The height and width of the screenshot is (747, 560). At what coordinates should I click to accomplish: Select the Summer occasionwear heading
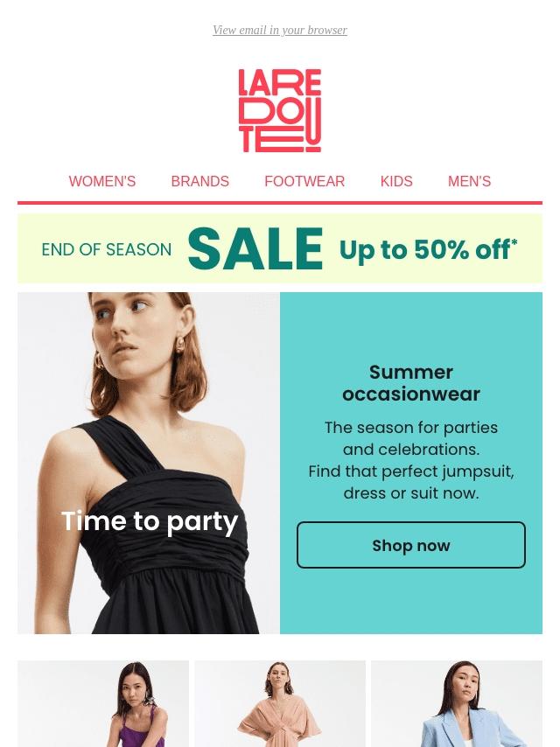click(411, 383)
